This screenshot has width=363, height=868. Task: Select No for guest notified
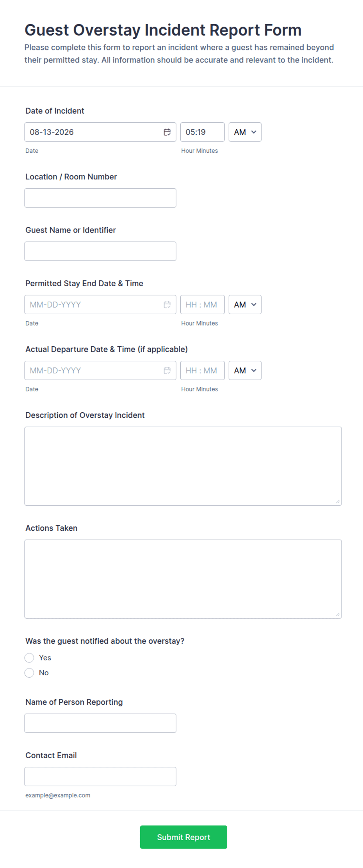tap(29, 673)
